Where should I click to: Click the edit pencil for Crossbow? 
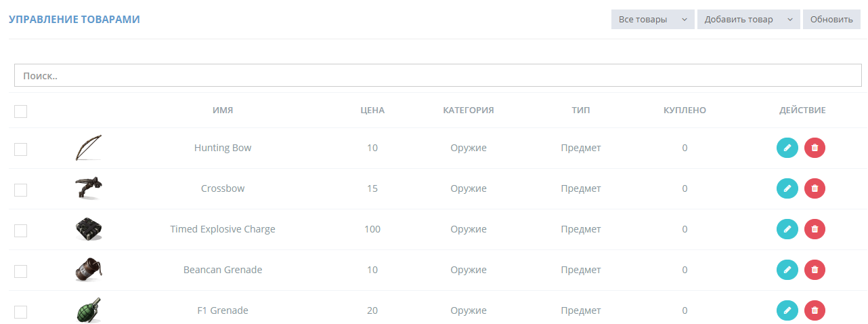point(787,188)
